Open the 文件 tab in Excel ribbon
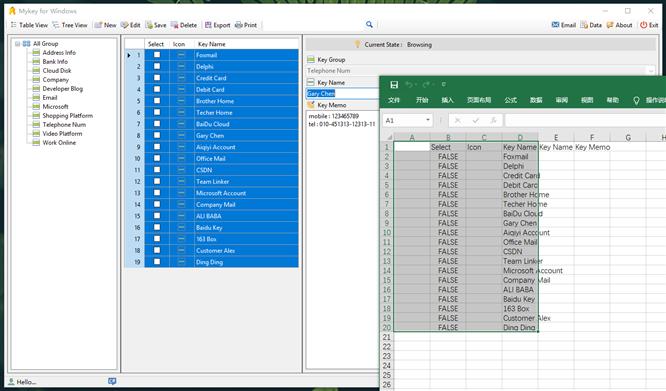The height and width of the screenshot is (391, 666). point(394,100)
